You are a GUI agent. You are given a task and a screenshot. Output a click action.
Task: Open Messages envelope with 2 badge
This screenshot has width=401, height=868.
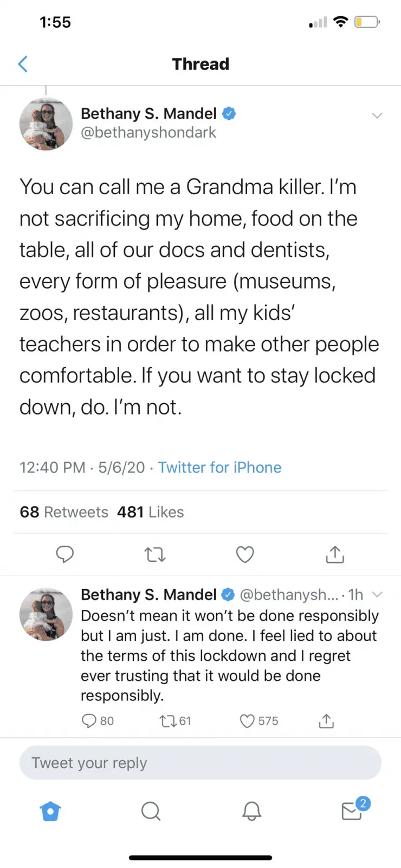click(x=352, y=811)
